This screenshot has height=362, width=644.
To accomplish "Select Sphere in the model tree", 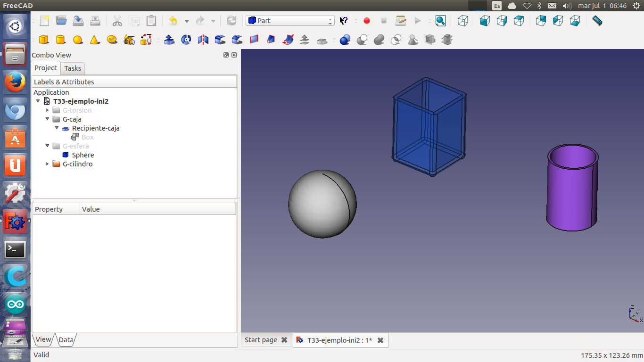I will click(x=83, y=155).
